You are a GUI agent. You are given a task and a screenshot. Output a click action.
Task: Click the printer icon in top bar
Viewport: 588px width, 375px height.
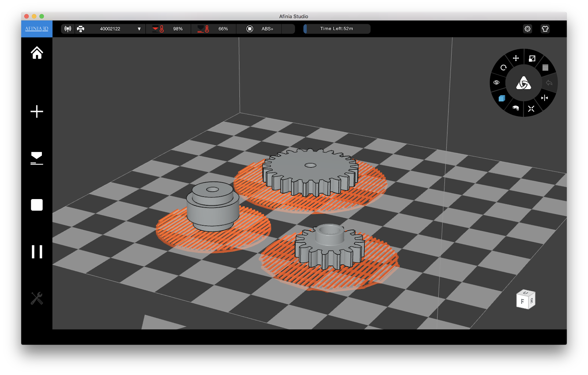[x=81, y=29]
